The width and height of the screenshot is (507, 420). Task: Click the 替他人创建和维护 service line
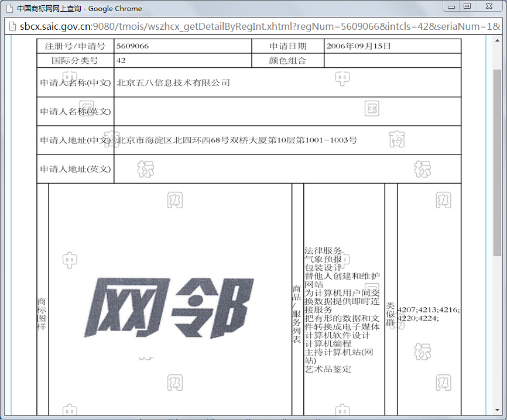coord(342,276)
